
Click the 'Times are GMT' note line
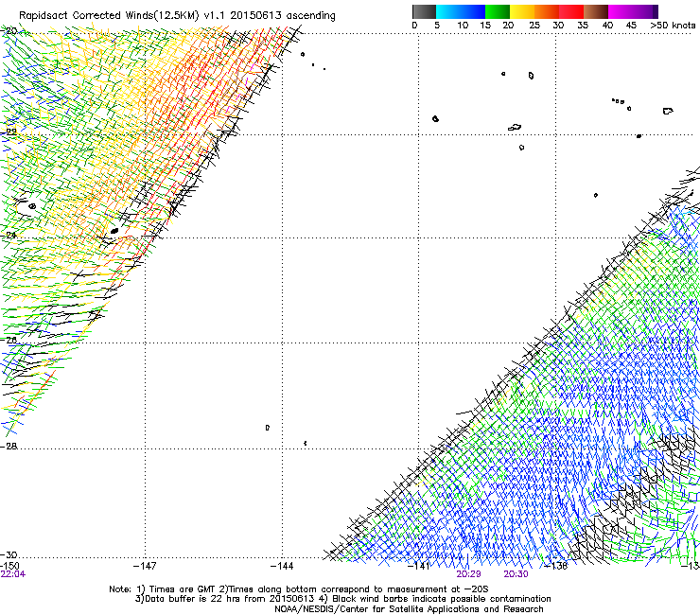point(299,589)
